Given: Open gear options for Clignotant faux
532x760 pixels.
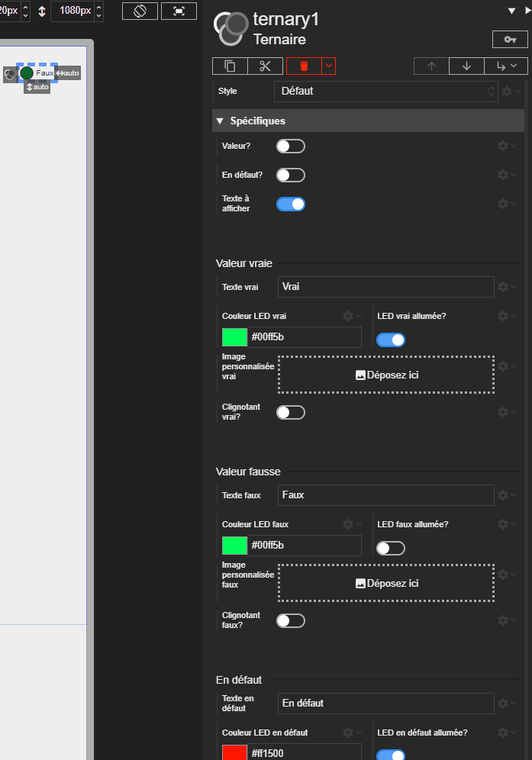Looking at the screenshot, I should pyautogui.click(x=508, y=620).
